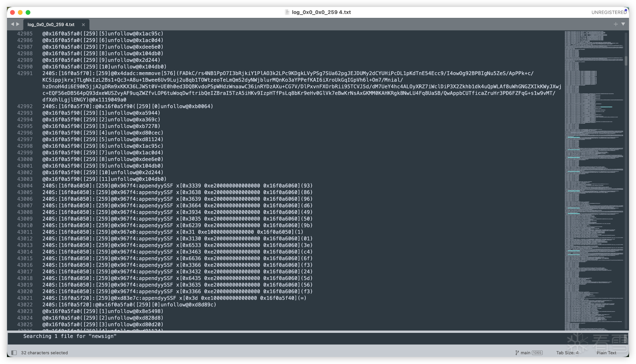Open the tab list dropdown triangle
Screen dimensions: 636x364
(623, 24)
